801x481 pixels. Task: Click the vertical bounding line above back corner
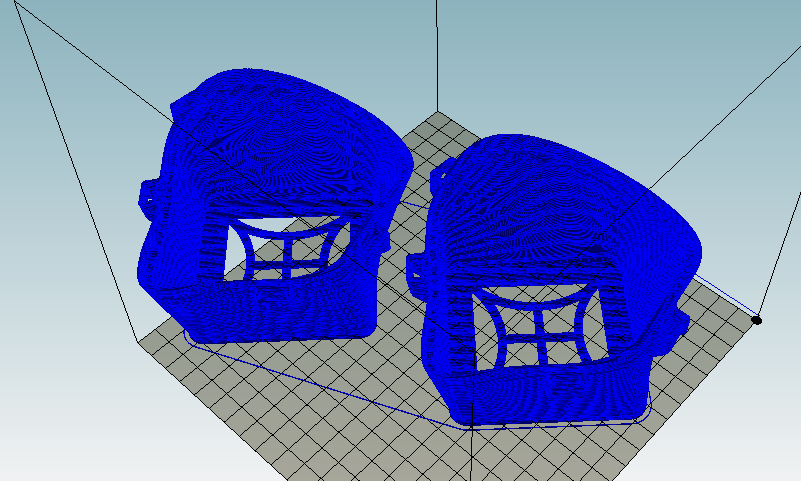coord(437,50)
